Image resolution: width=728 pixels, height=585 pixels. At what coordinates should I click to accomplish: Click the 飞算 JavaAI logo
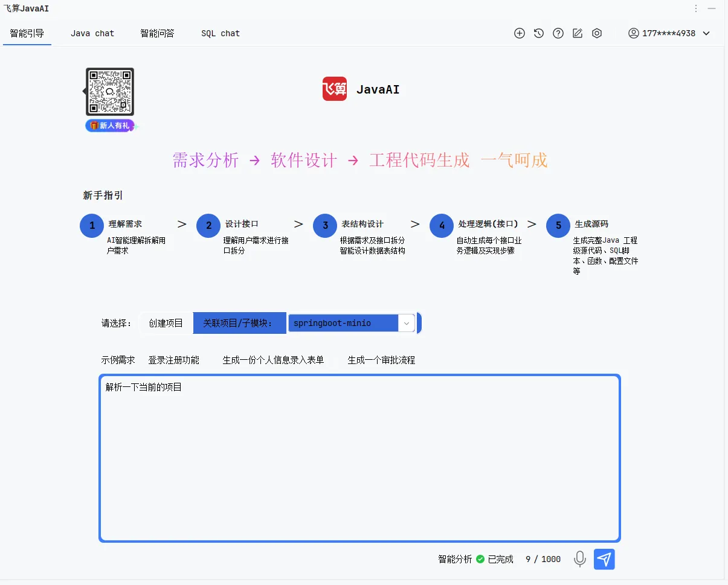click(x=335, y=89)
